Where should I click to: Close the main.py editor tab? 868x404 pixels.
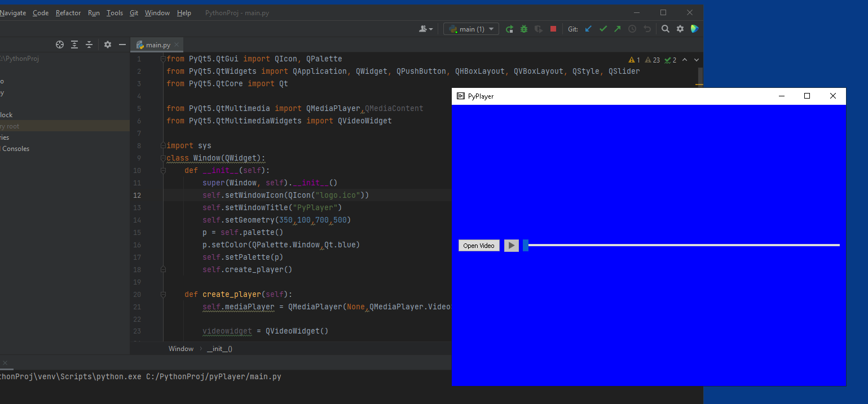[177, 45]
